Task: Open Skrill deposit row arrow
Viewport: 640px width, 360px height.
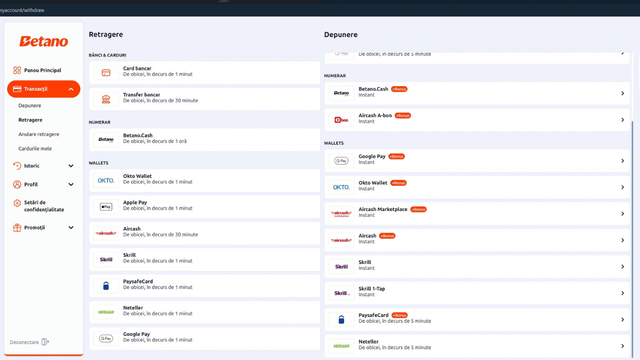Action: 622,267
